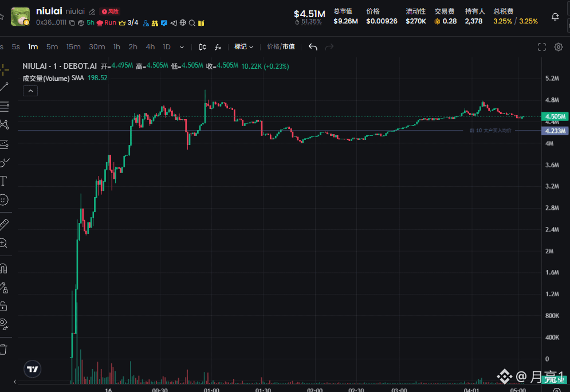
Task: Click the redo arrow
Action: (329, 47)
